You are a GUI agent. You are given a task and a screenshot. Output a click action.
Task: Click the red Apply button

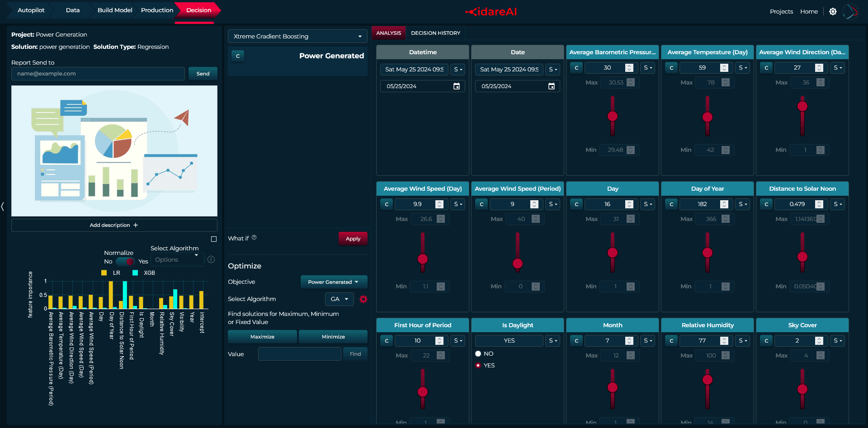point(353,239)
